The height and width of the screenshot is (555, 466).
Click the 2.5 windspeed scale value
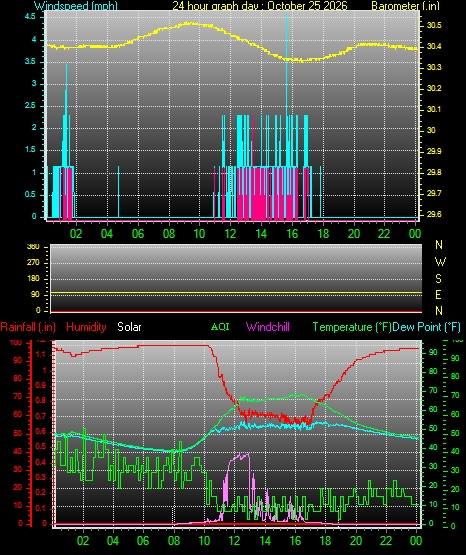click(x=30, y=106)
